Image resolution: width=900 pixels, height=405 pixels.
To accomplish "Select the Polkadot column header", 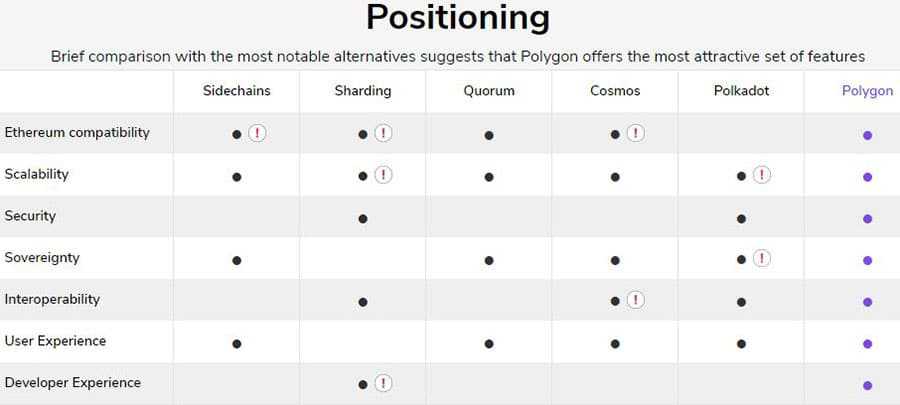I will 741,91.
